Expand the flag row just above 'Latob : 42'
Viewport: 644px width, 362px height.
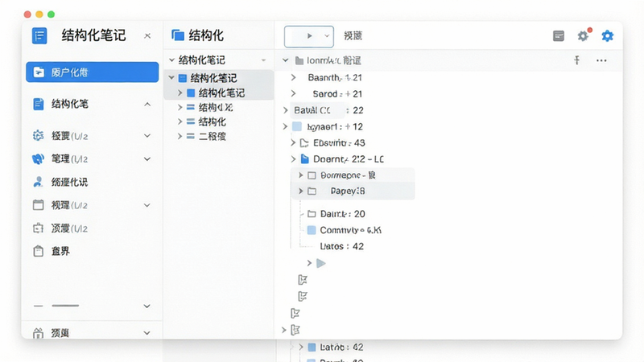[x=284, y=330]
